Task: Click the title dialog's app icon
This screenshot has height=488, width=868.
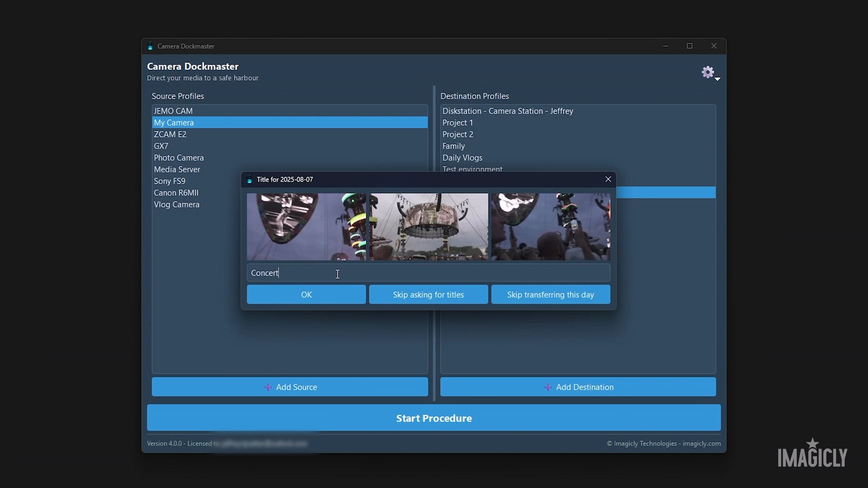Action: 250,179
